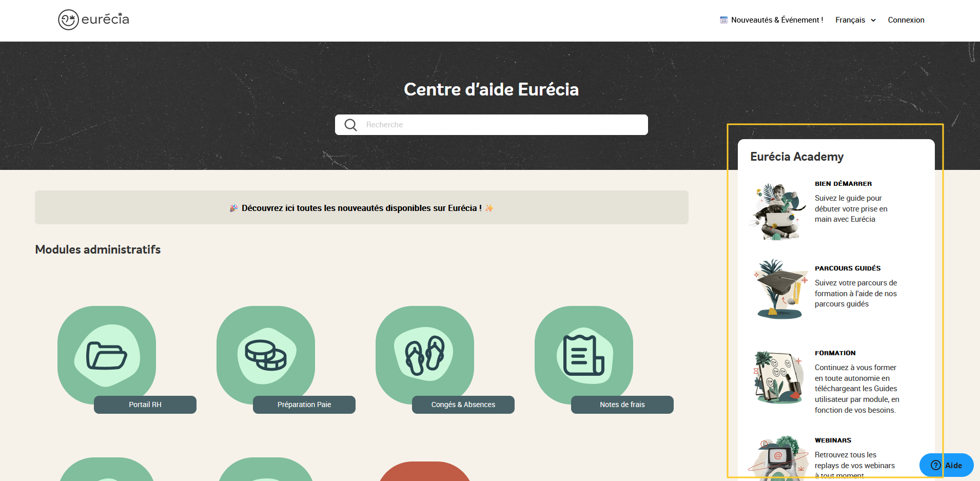Click the Modules administratifs heading
Screen dimensions: 980x481
click(98, 249)
